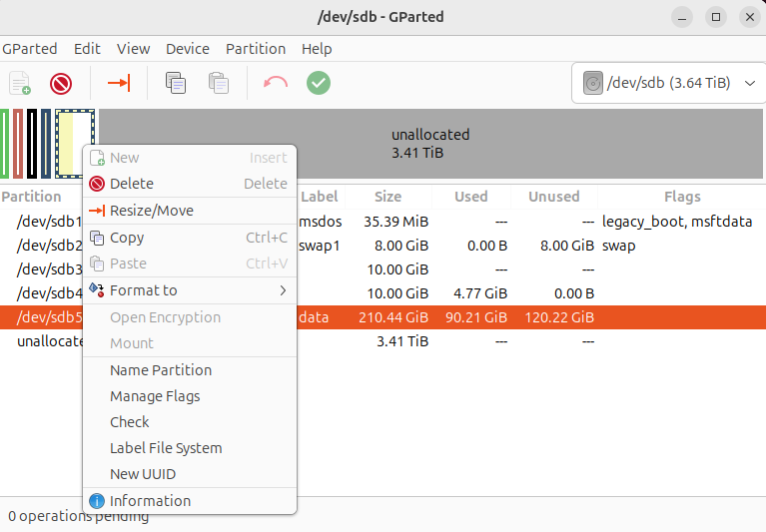The image size is (766, 532).
Task: Click Label File System menu entry
Action: [x=166, y=448]
